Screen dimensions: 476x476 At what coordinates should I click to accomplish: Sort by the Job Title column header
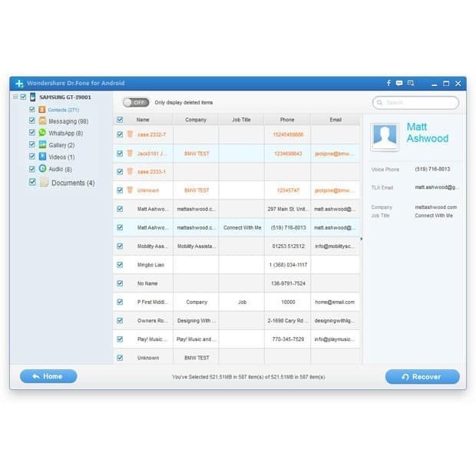pos(241,120)
